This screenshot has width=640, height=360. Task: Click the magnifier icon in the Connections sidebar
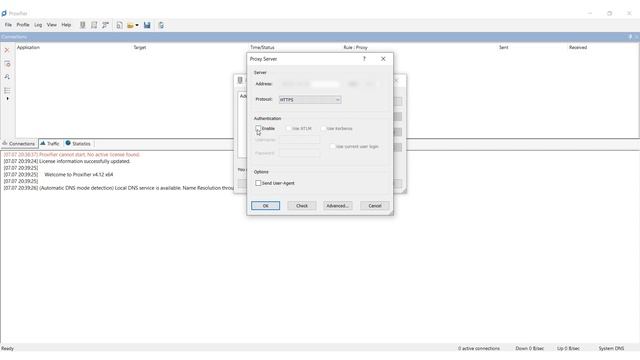pos(7,77)
